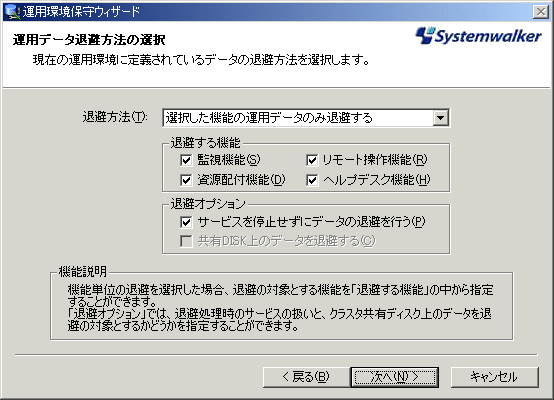Screen dimensions: 554x400
Task: Uncheck ヘルプデスク機能(H)
Action: coord(312,180)
